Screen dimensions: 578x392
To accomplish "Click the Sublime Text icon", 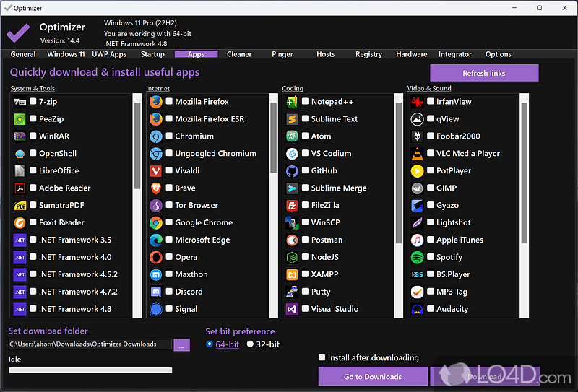I will pos(292,119).
